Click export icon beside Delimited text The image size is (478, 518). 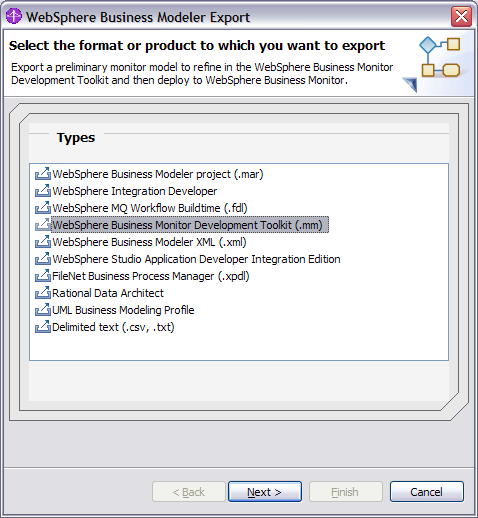click(x=43, y=327)
